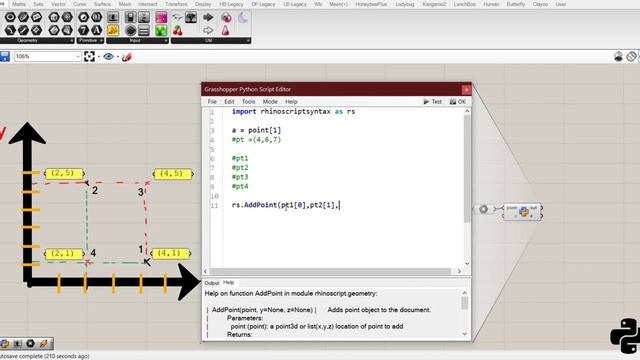
Task: Click the gear-shaped component left of Python node
Action: tap(483, 209)
